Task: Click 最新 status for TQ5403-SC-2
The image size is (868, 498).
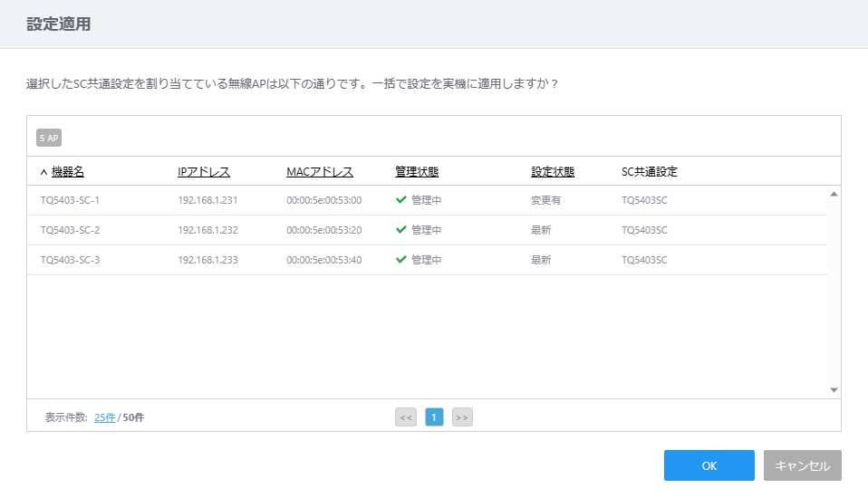Action: coord(541,230)
